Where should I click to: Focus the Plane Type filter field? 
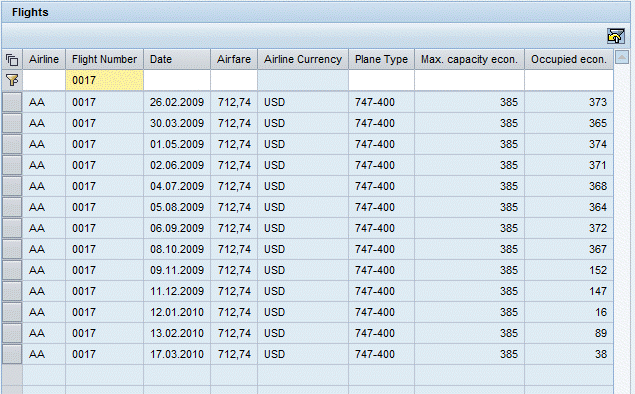click(381, 80)
